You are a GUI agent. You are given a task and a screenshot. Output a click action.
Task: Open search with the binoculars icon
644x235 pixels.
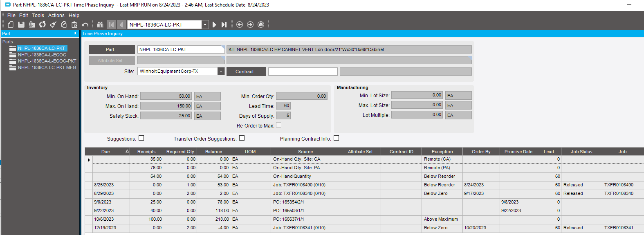(100, 25)
